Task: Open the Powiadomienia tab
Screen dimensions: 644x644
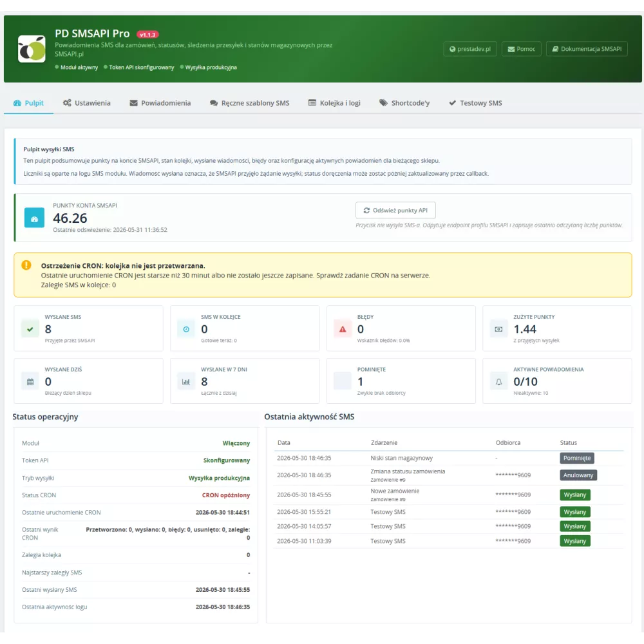Action: (160, 103)
